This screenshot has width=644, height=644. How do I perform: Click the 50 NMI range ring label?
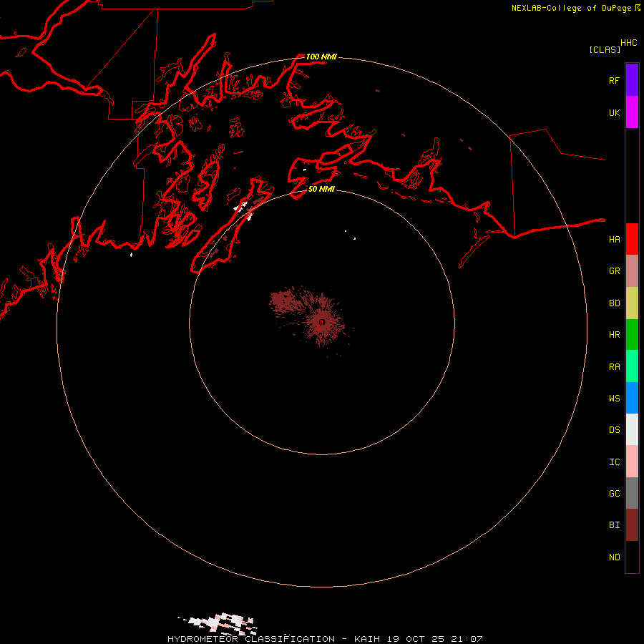point(321,189)
